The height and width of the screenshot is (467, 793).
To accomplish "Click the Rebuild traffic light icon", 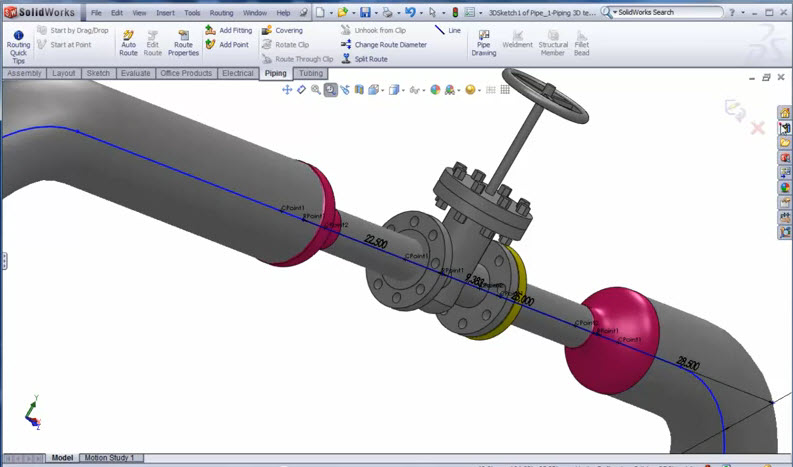I will [x=455, y=12].
